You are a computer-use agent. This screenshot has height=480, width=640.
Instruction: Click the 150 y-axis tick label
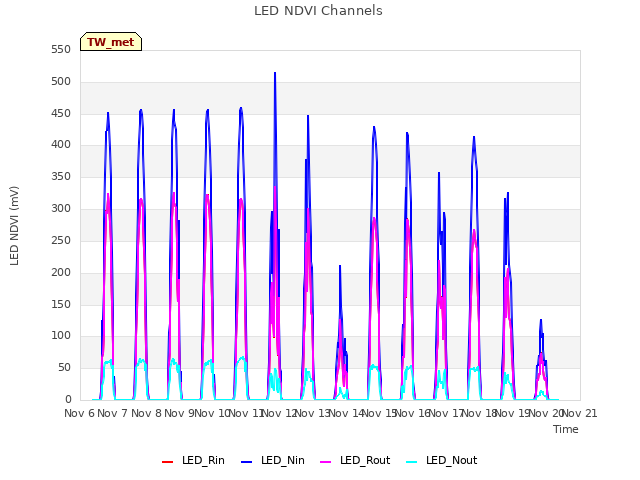[x=61, y=304]
